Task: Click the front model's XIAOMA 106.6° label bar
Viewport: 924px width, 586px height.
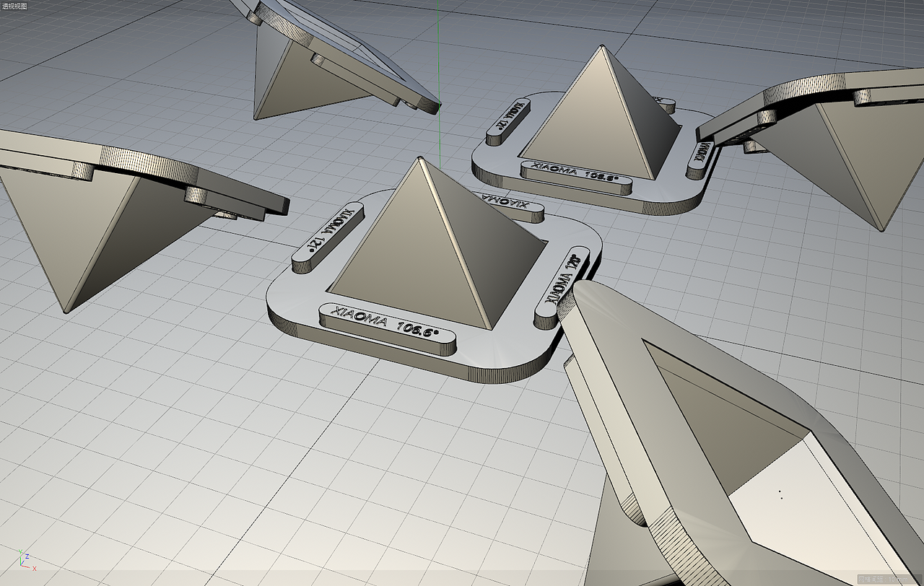Action: [x=388, y=328]
